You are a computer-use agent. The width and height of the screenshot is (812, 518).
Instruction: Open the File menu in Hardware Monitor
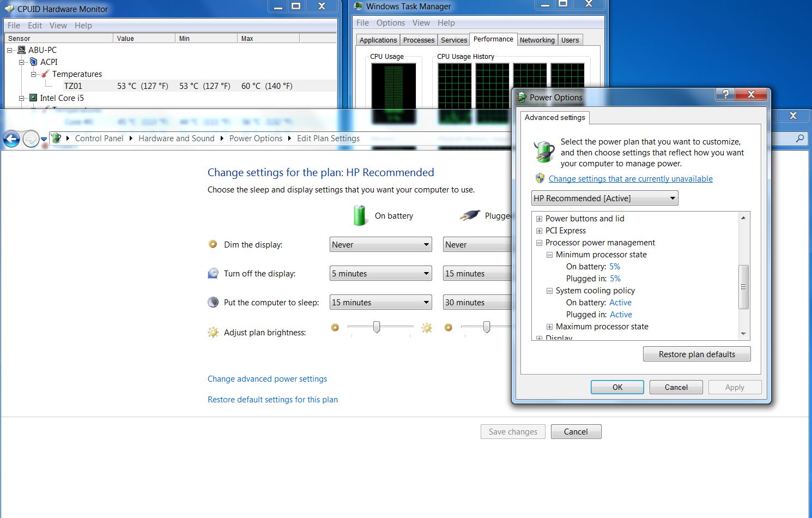point(14,26)
